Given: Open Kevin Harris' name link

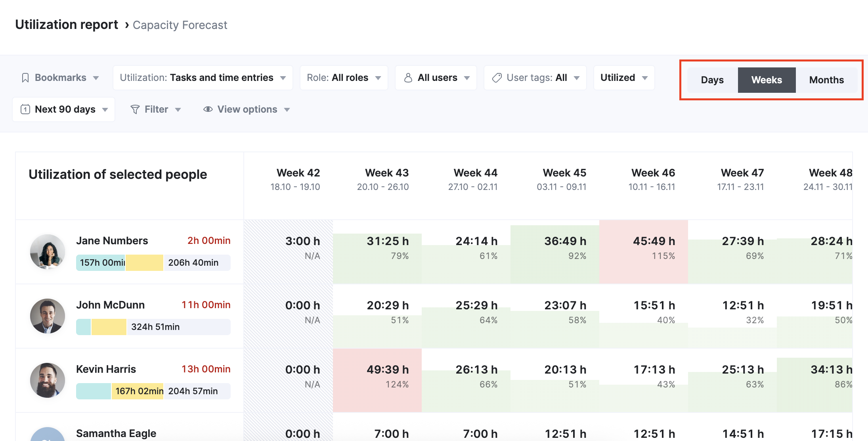Looking at the screenshot, I should [x=106, y=369].
